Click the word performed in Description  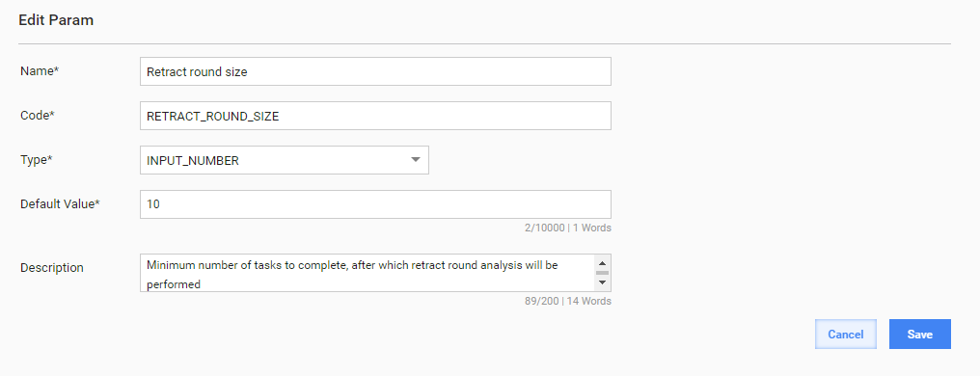pos(174,284)
